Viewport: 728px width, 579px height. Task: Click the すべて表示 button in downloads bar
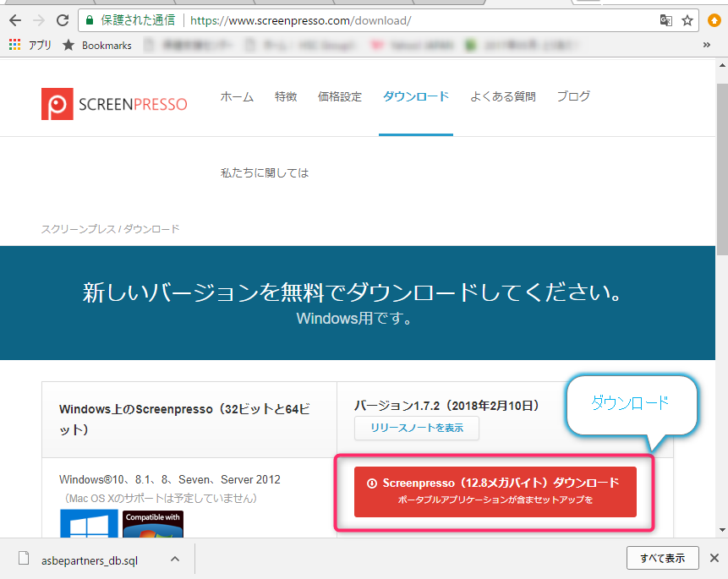click(x=663, y=558)
